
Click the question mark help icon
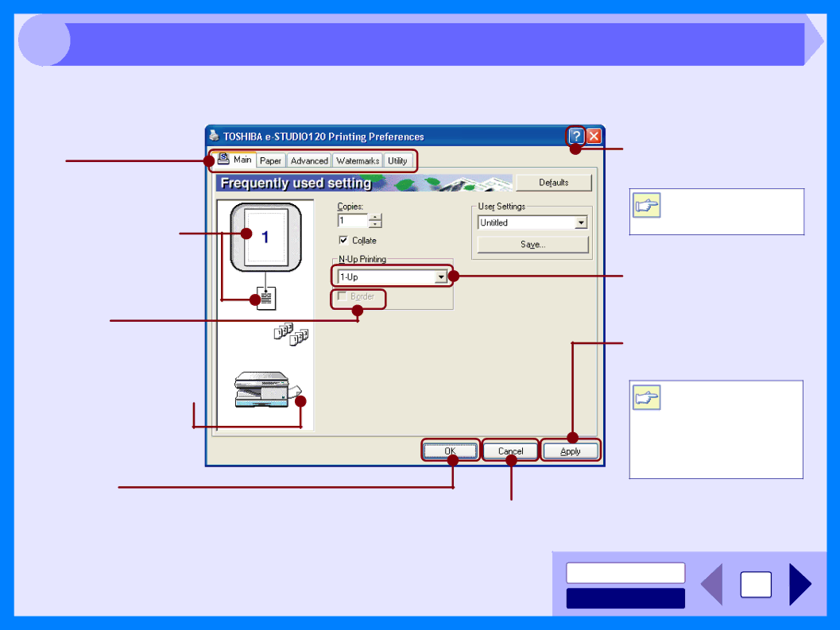(576, 136)
